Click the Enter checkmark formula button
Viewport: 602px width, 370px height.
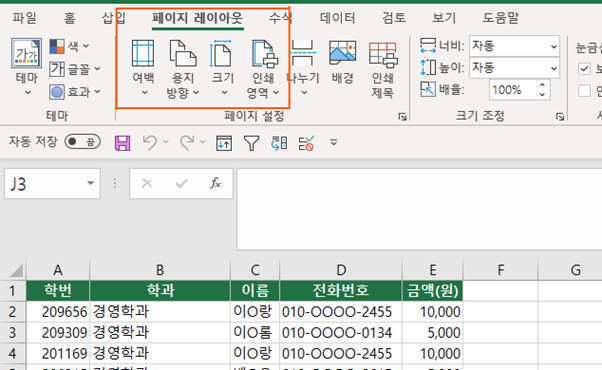181,183
